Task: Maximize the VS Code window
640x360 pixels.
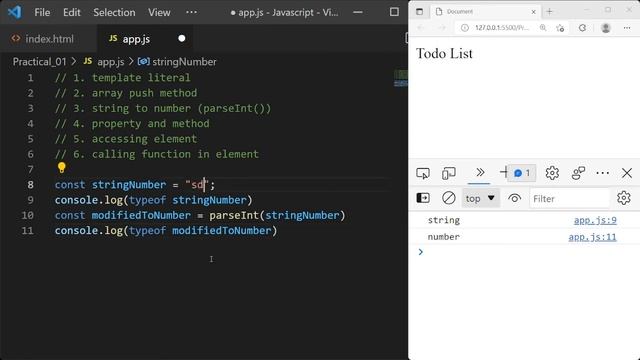Action: pyautogui.click(x=394, y=12)
